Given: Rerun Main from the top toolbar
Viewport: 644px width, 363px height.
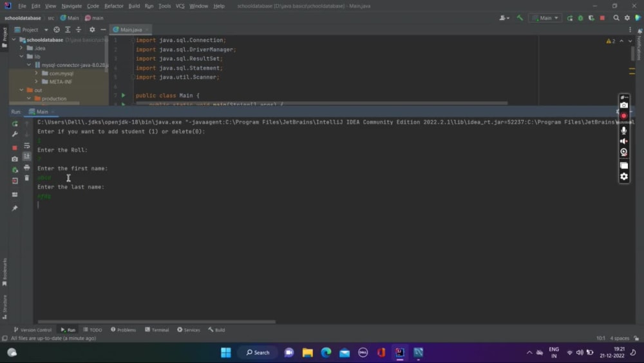Looking at the screenshot, I should [x=570, y=18].
